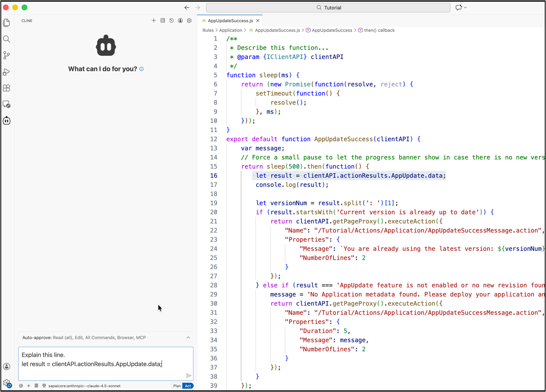This screenshot has height=392, width=546.
Task: Start a new Cline task with plus icon
Action: point(154,20)
